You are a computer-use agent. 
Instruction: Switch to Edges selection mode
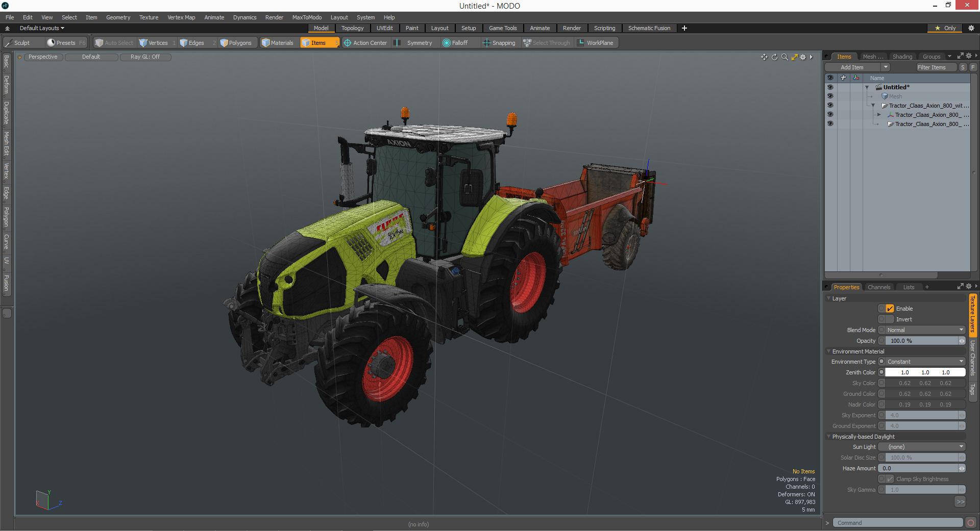click(x=197, y=43)
